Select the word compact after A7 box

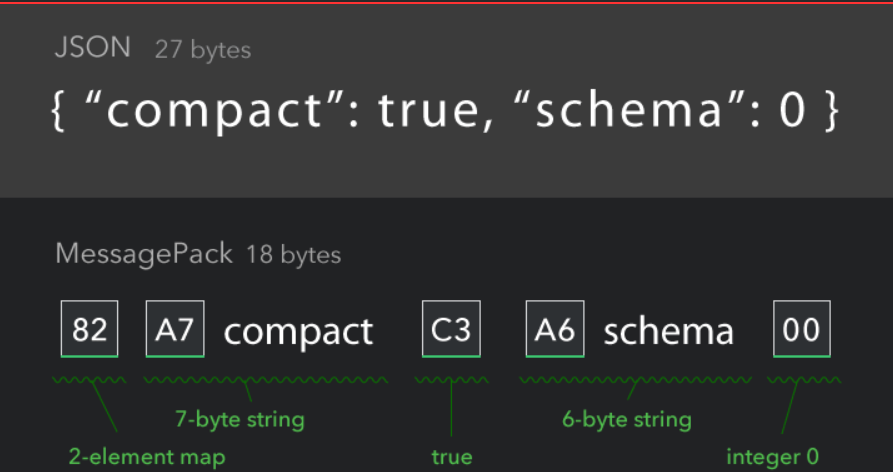point(298,331)
